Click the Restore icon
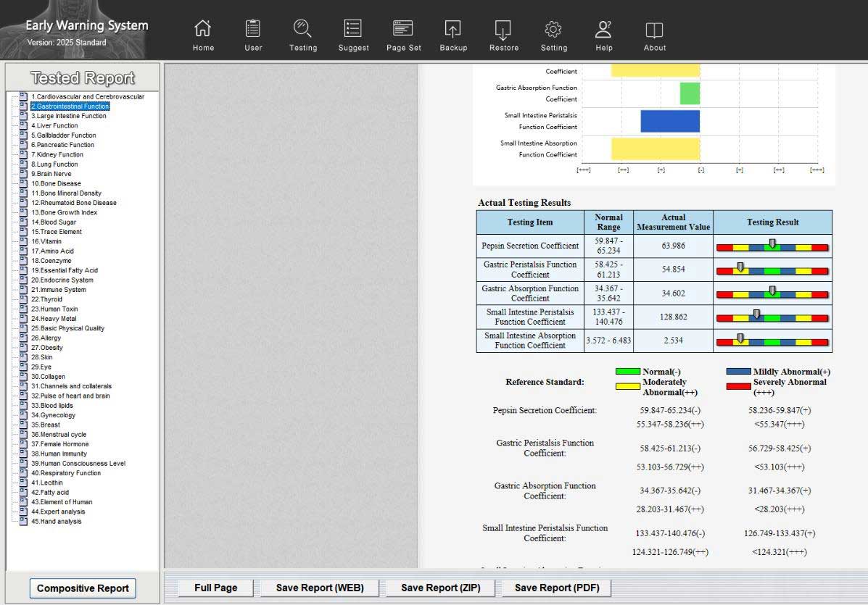The height and width of the screenshot is (605, 868). tap(503, 29)
